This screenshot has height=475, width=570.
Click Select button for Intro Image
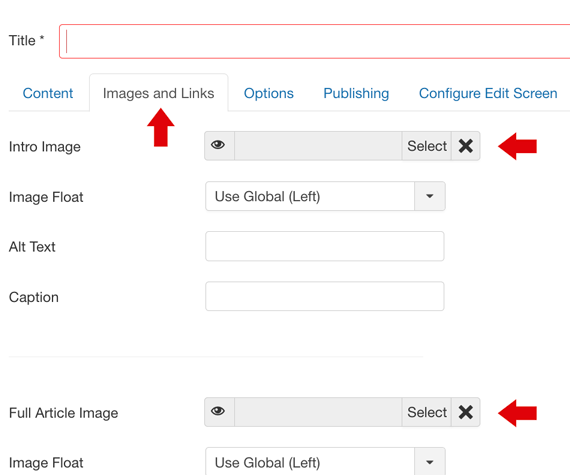pos(427,146)
